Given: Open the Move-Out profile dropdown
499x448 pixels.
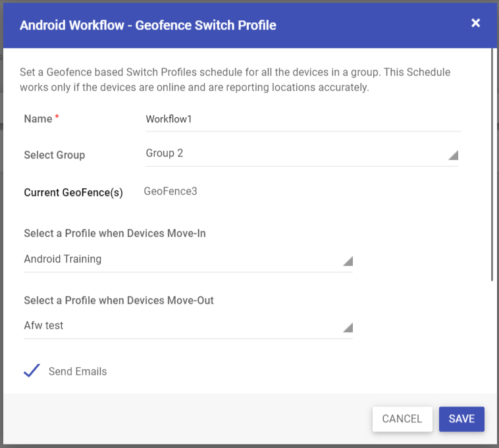Looking at the screenshot, I should [x=188, y=326].
